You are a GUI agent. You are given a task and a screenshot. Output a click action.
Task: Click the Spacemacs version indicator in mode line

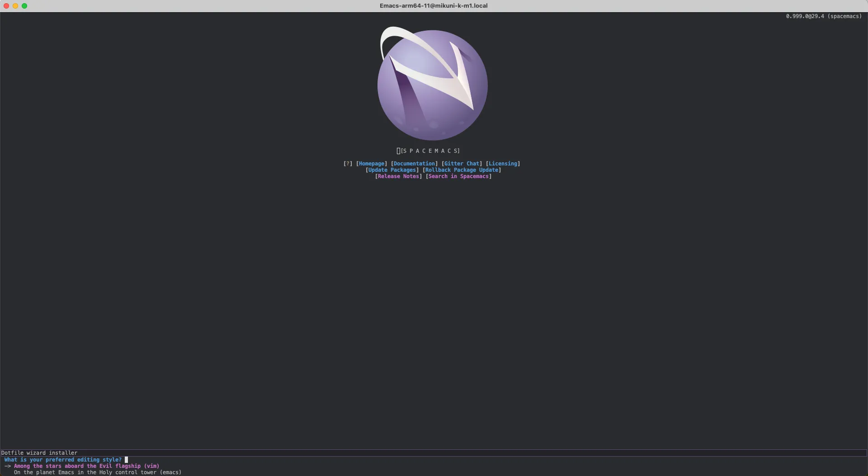(824, 16)
